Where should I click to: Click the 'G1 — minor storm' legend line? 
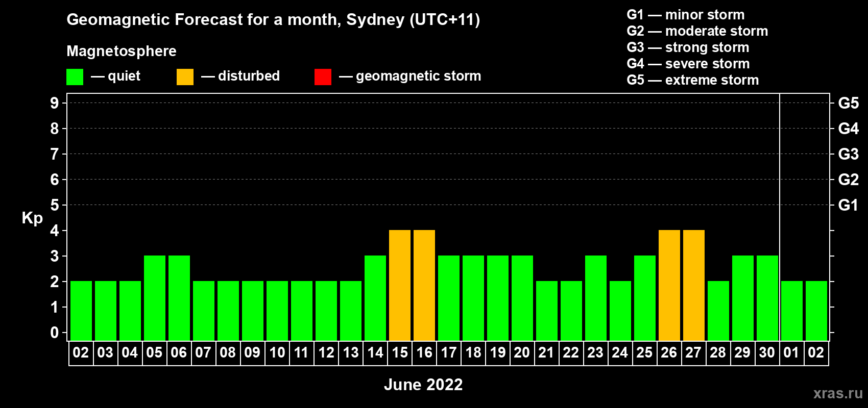686,15
